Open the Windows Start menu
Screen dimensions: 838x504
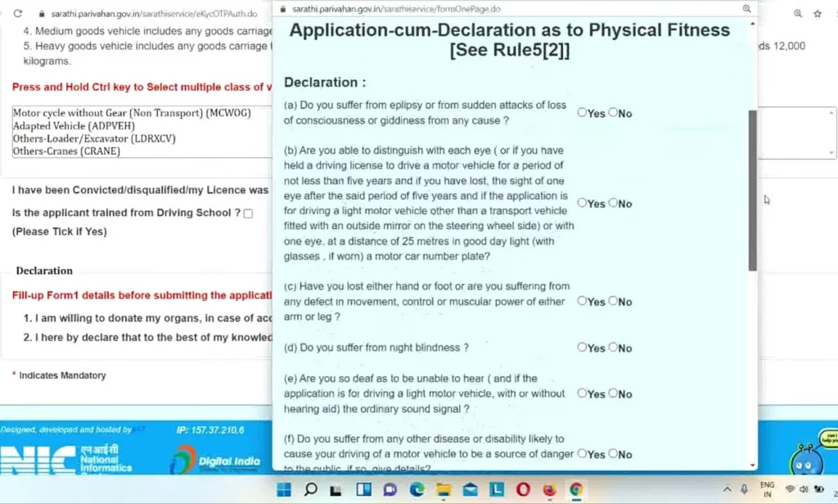(x=284, y=489)
